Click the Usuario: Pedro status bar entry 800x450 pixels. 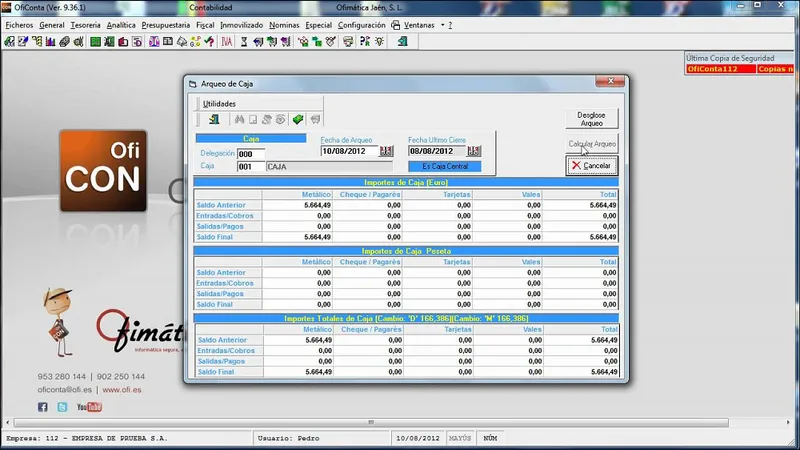pyautogui.click(x=321, y=438)
